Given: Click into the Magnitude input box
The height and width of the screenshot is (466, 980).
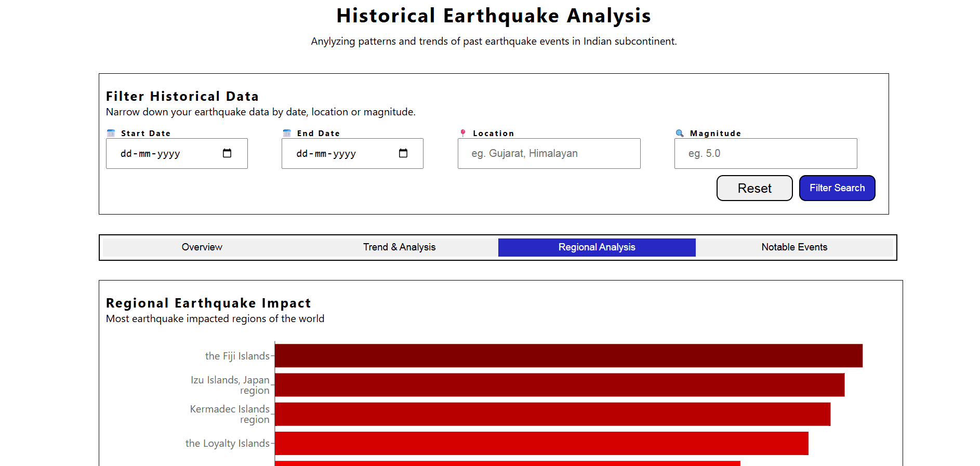Looking at the screenshot, I should pyautogui.click(x=765, y=154).
